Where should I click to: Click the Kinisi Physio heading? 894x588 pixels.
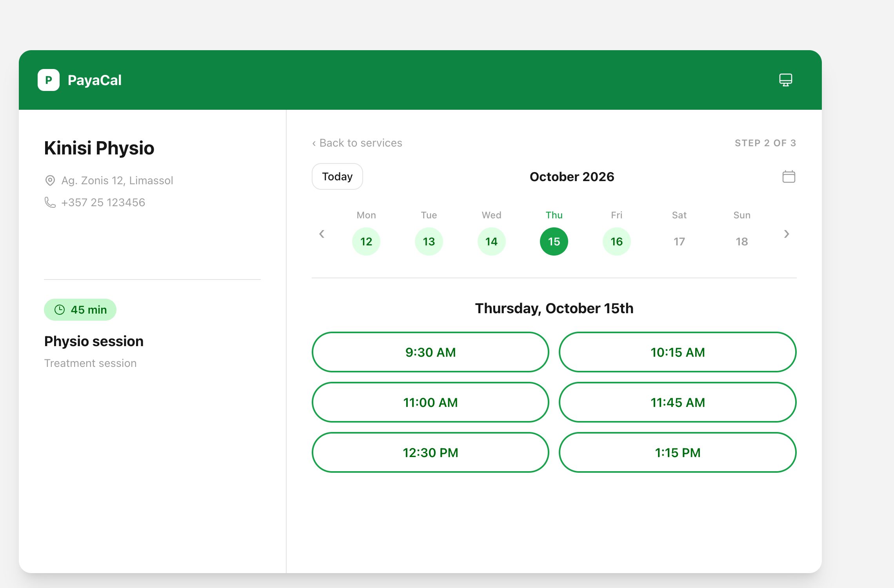tap(99, 148)
